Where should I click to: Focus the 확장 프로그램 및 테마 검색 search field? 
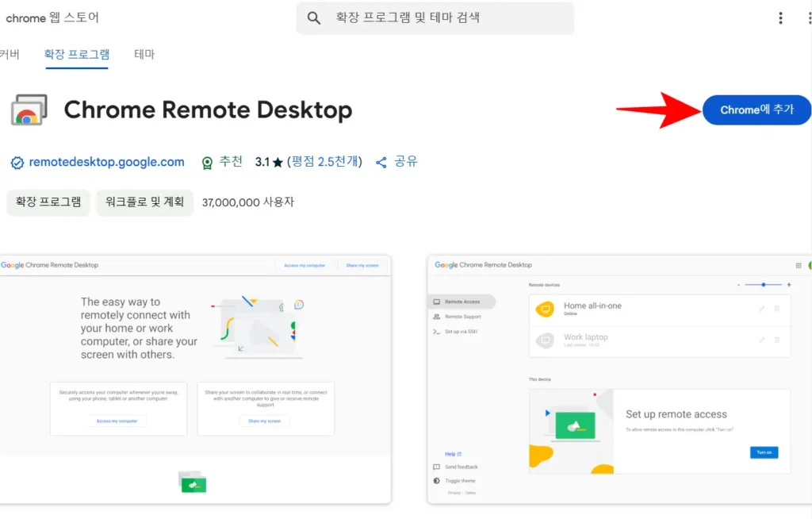[435, 18]
